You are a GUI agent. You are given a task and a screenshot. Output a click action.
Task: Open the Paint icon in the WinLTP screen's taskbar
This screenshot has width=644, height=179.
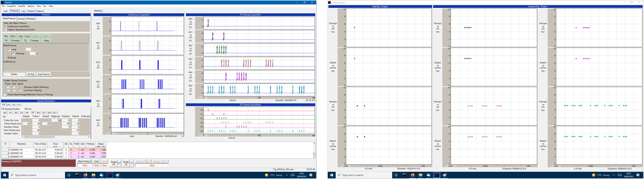[x=118, y=175]
